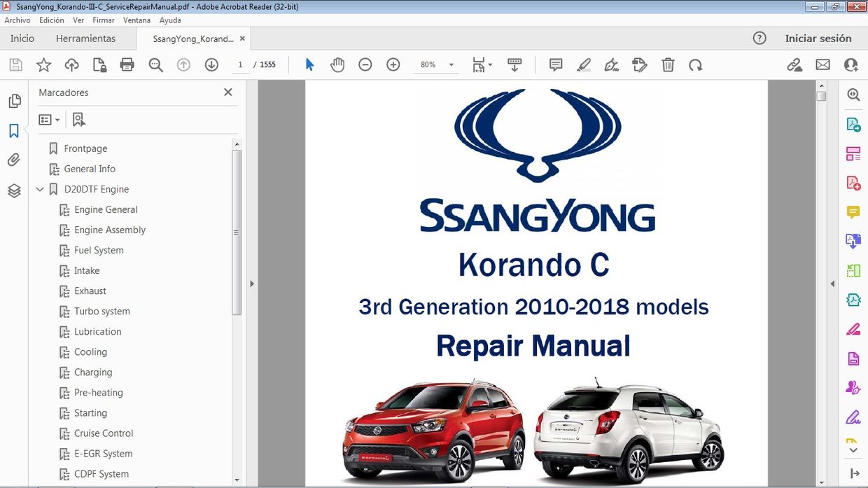Open the Archivo menu
868x488 pixels.
click(17, 20)
